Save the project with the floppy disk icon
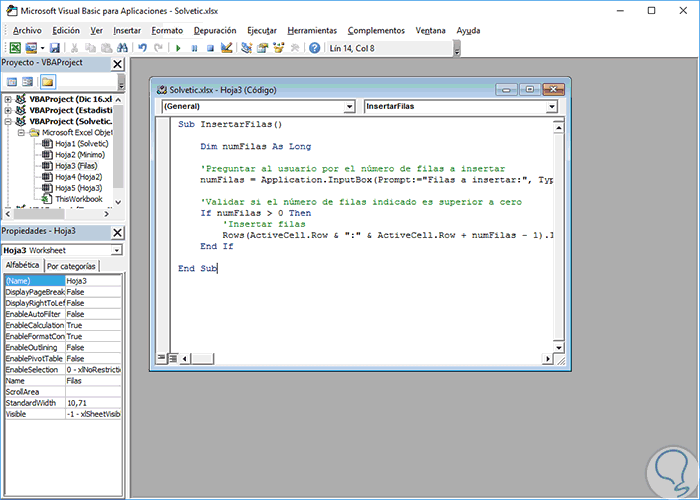This screenshot has height=500, width=700. coord(55,47)
